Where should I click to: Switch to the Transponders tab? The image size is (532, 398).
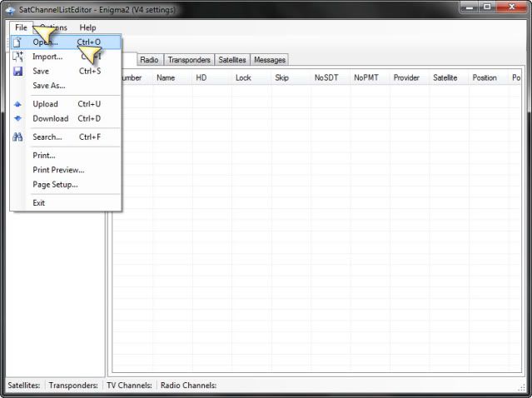(x=189, y=60)
